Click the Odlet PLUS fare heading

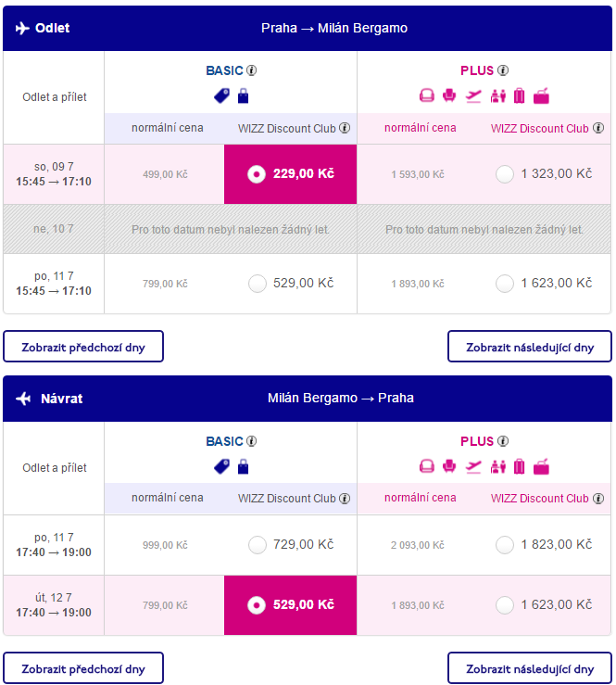click(x=477, y=70)
